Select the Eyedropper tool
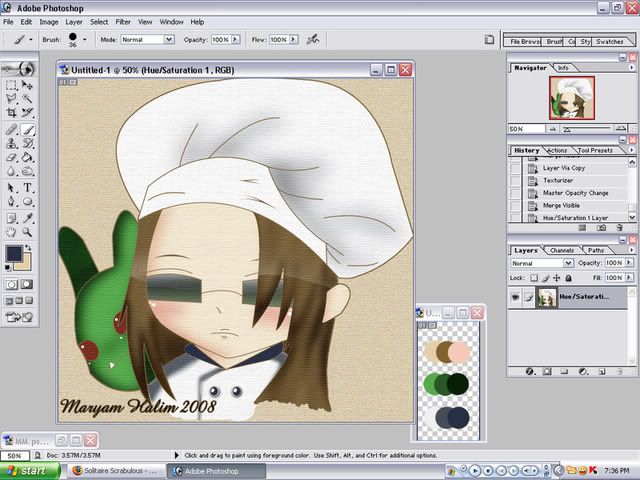640x480 pixels. (x=27, y=218)
